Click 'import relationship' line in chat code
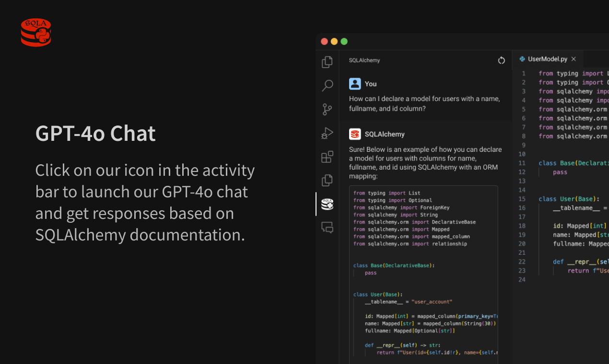Viewport: 609px width, 364px height. tap(410, 243)
